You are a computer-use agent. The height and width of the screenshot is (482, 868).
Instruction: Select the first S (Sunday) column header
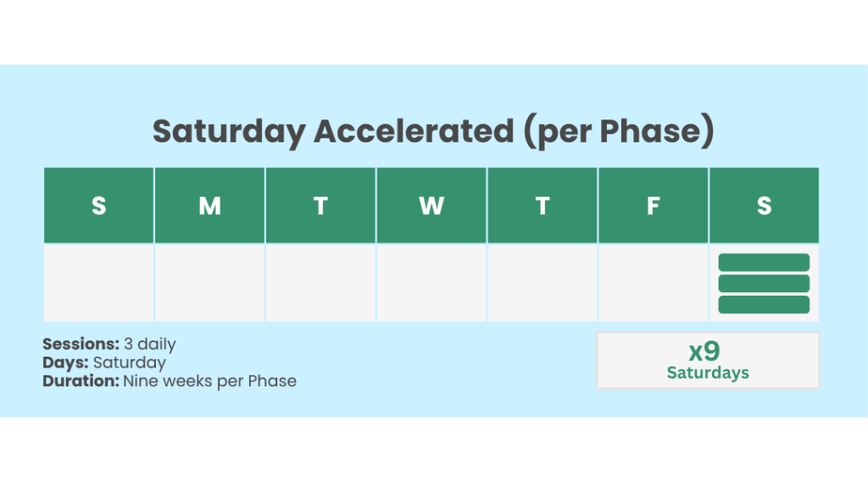(99, 206)
